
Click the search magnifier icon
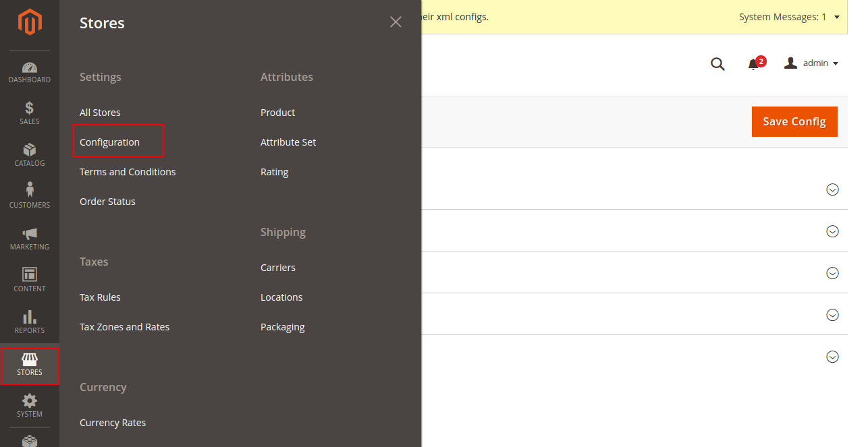(x=717, y=64)
